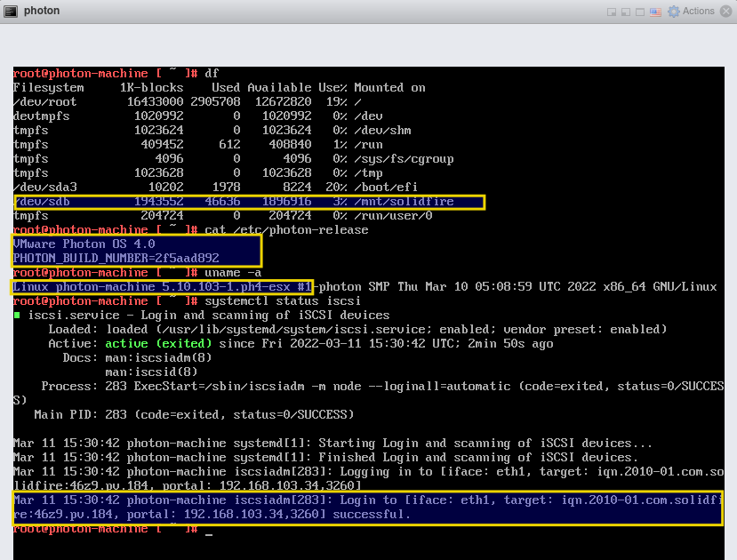Click the 'PHOTON_BUILD_NUMBER=2f5aad892' line

click(x=116, y=259)
